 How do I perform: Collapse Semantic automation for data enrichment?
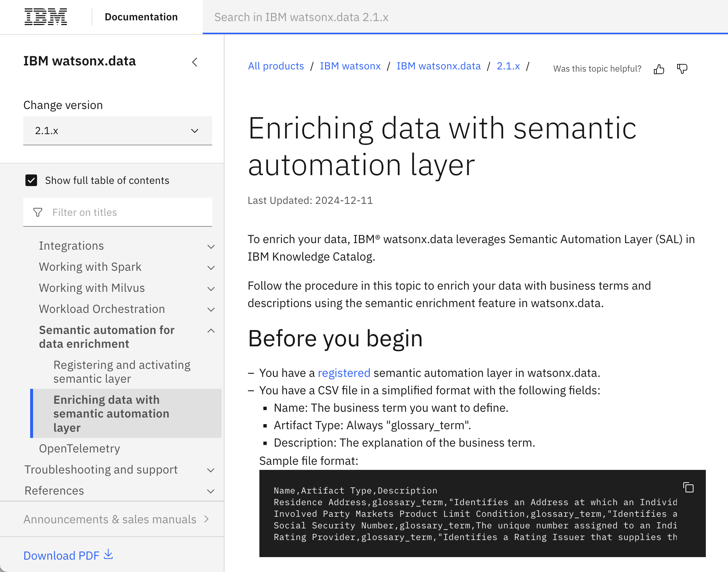pos(211,331)
